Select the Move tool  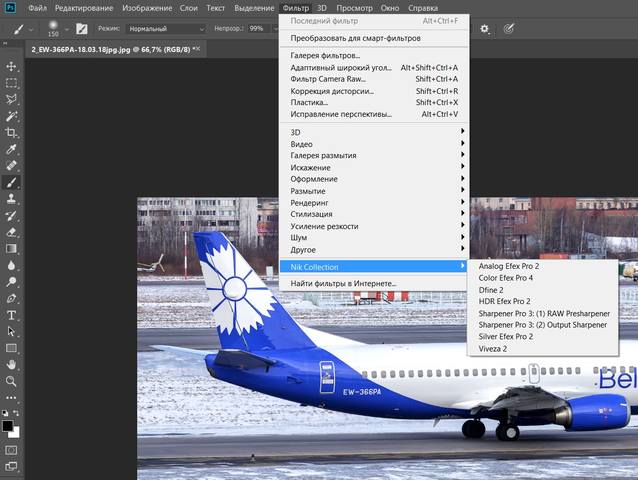[x=11, y=66]
